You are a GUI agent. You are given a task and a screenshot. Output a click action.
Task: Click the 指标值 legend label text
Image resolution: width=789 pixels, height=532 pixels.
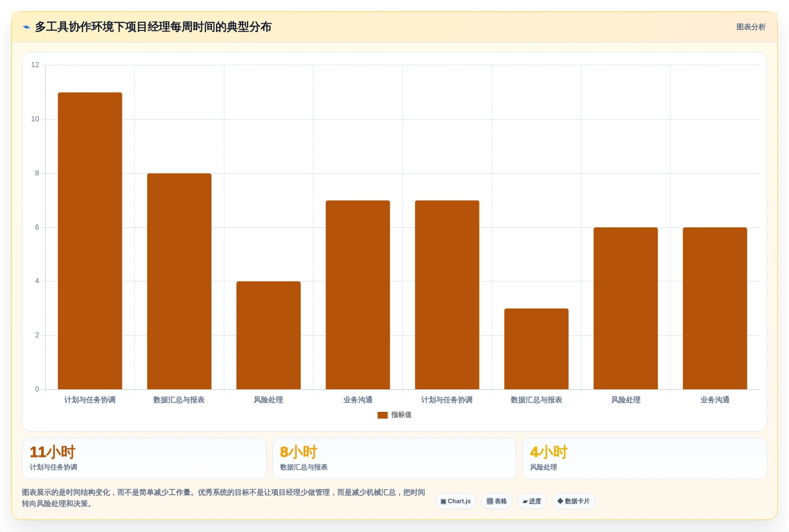[x=402, y=415]
